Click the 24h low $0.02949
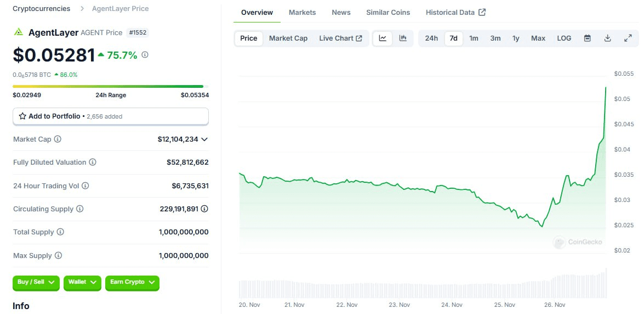Image resolution: width=644 pixels, height=314 pixels. 27,95
